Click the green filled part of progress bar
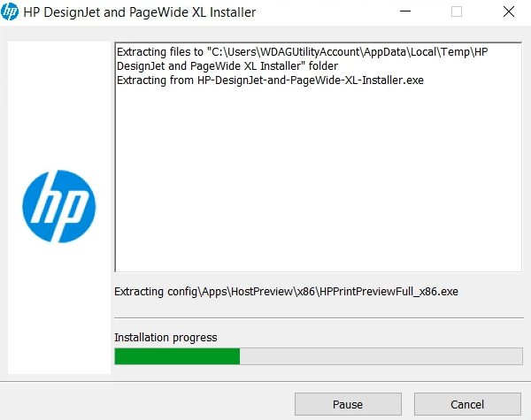 pos(177,356)
